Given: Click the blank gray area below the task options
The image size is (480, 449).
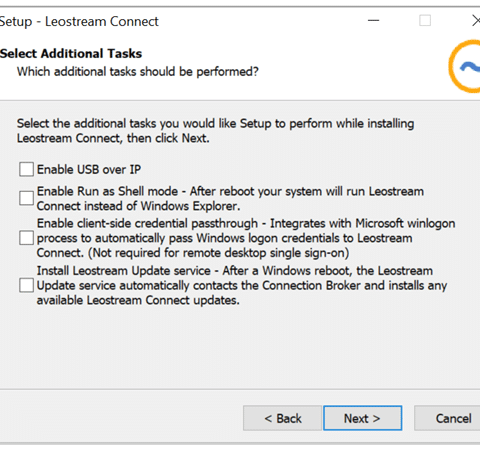Looking at the screenshot, I should 240,347.
